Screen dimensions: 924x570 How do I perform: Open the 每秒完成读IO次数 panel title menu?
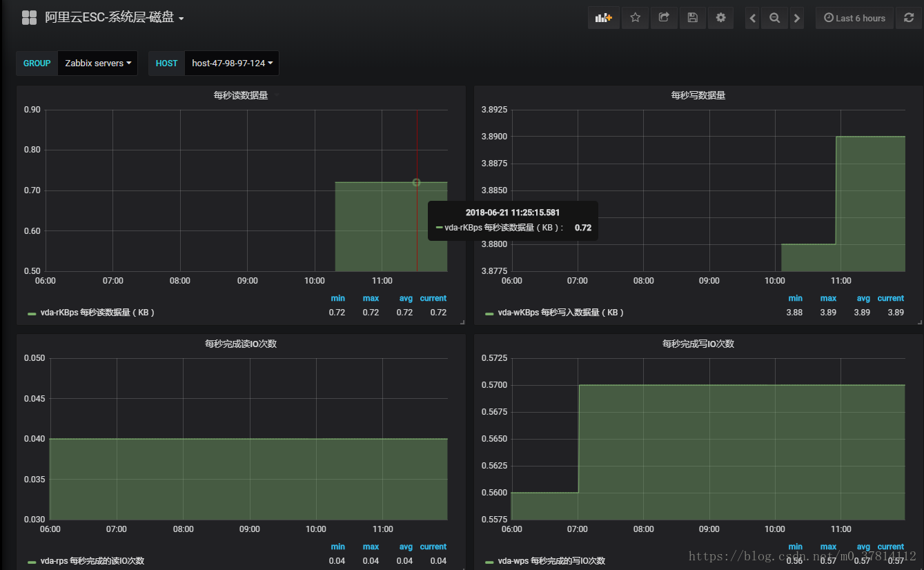point(241,344)
